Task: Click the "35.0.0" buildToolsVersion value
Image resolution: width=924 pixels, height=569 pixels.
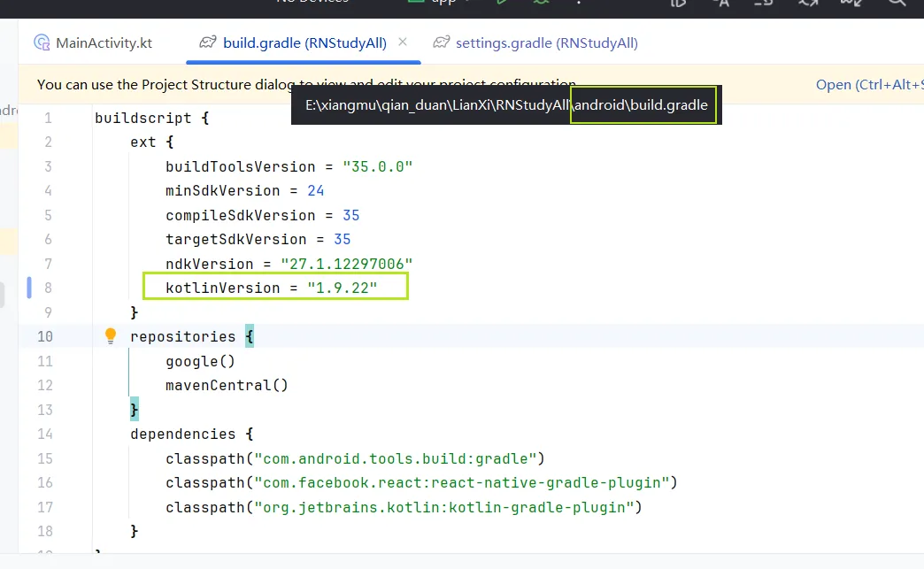Action: pos(378,166)
